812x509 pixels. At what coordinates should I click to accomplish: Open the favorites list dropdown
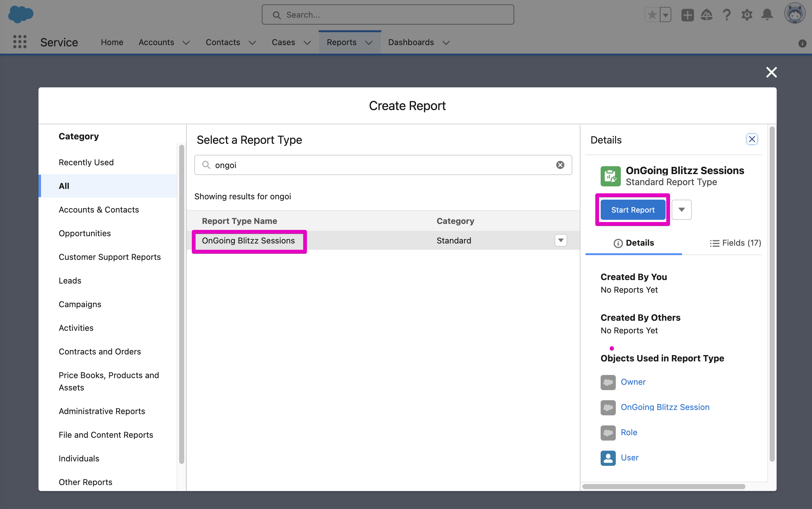665,15
